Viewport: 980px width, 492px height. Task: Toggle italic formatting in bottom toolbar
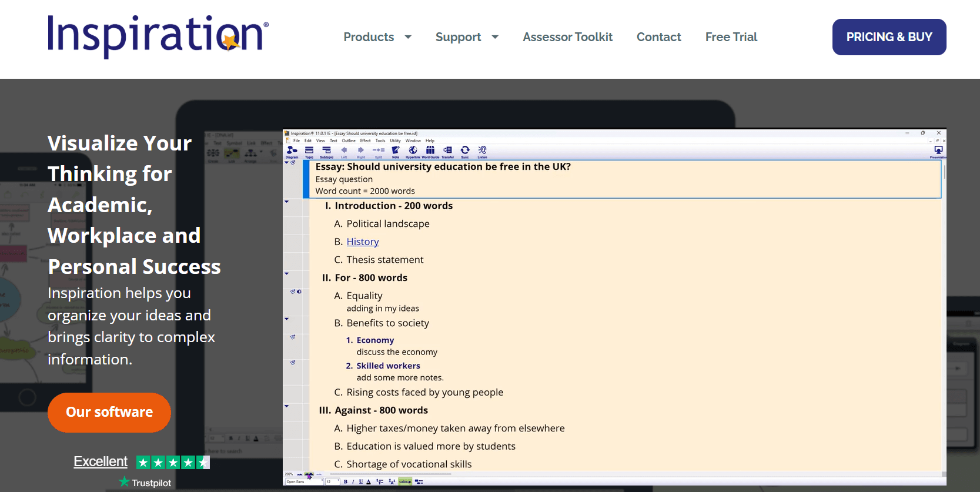[353, 482]
